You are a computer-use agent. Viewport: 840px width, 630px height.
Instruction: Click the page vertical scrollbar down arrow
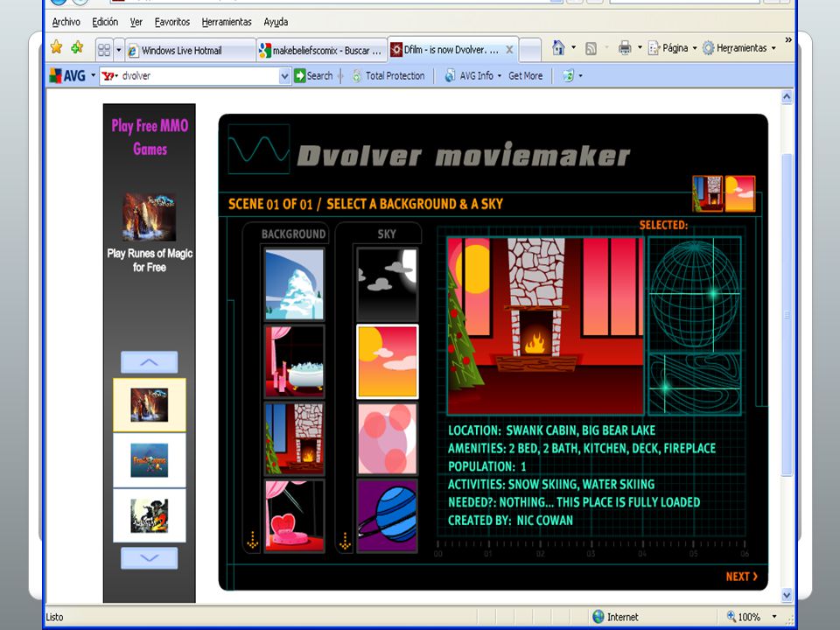[x=787, y=595]
